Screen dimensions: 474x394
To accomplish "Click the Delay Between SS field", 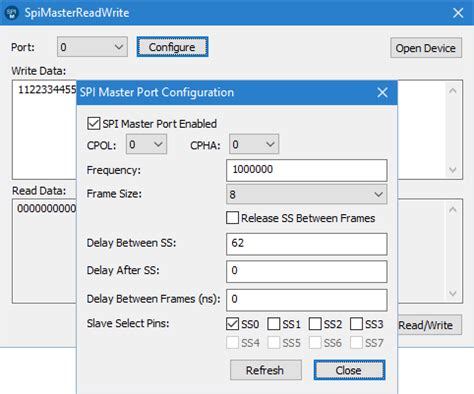I will point(307,244).
